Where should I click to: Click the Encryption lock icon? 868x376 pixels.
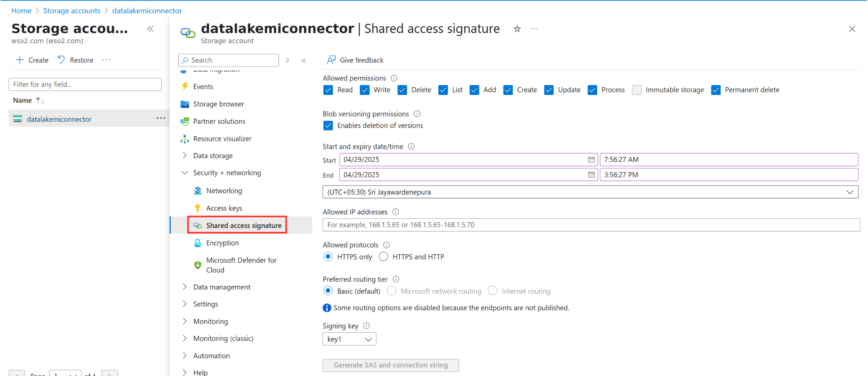198,243
